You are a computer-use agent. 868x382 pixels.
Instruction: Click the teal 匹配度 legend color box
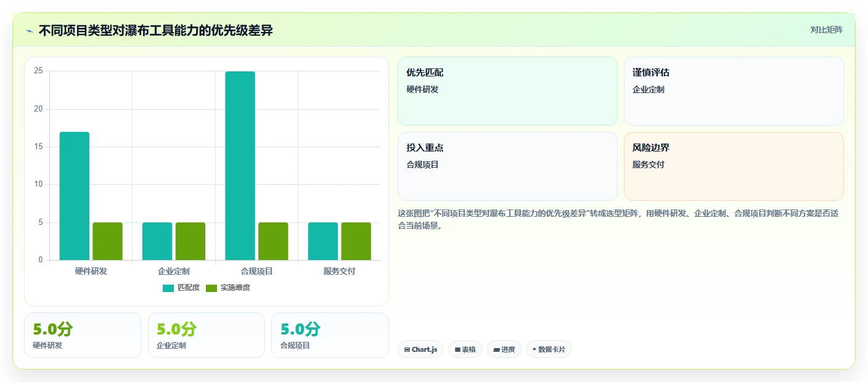tap(168, 288)
